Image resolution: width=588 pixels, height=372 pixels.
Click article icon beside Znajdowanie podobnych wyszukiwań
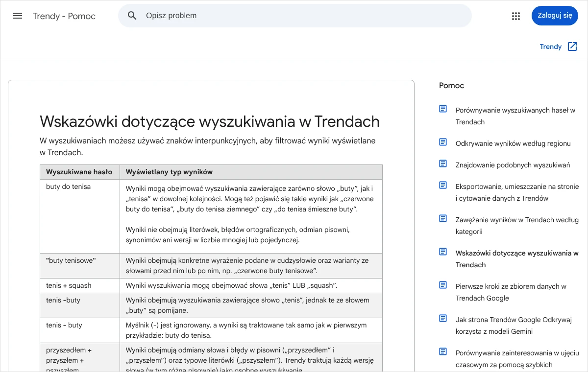(x=443, y=163)
